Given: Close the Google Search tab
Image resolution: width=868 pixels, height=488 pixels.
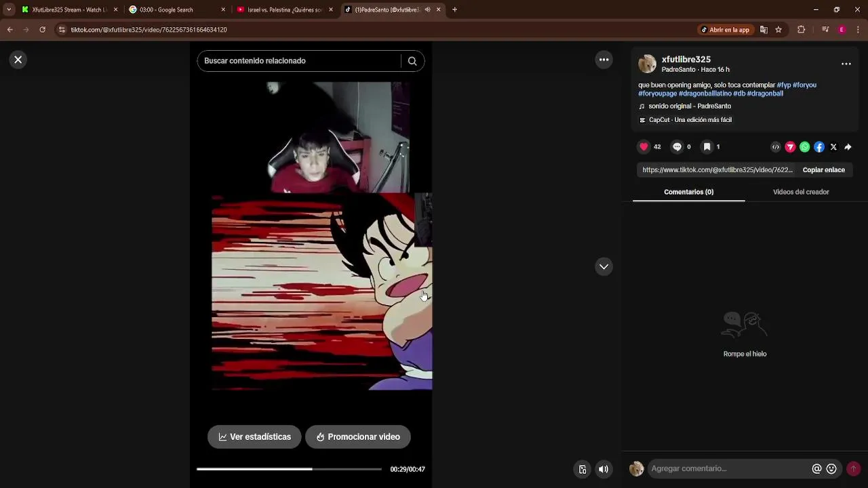Looking at the screenshot, I should click(x=223, y=9).
